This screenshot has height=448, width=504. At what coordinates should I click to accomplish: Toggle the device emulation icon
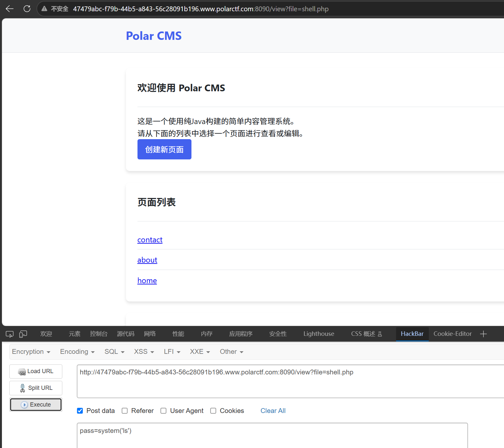[x=23, y=334]
